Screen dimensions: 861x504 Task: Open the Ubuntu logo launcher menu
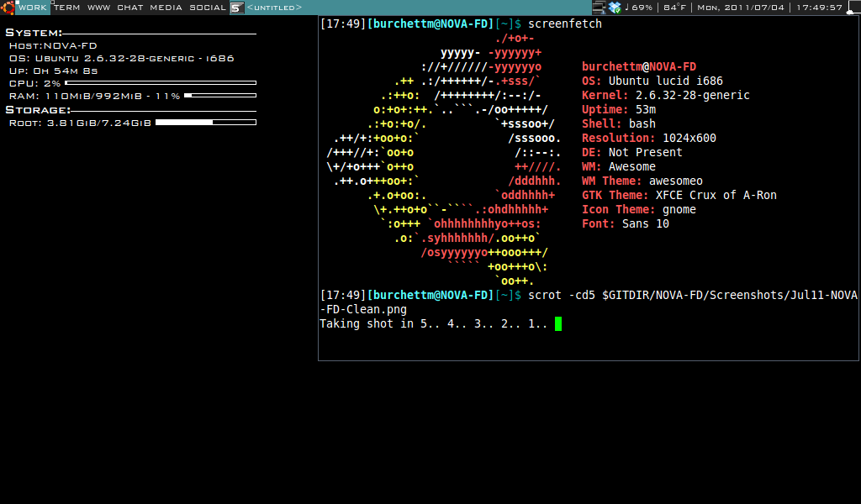pyautogui.click(x=8, y=7)
